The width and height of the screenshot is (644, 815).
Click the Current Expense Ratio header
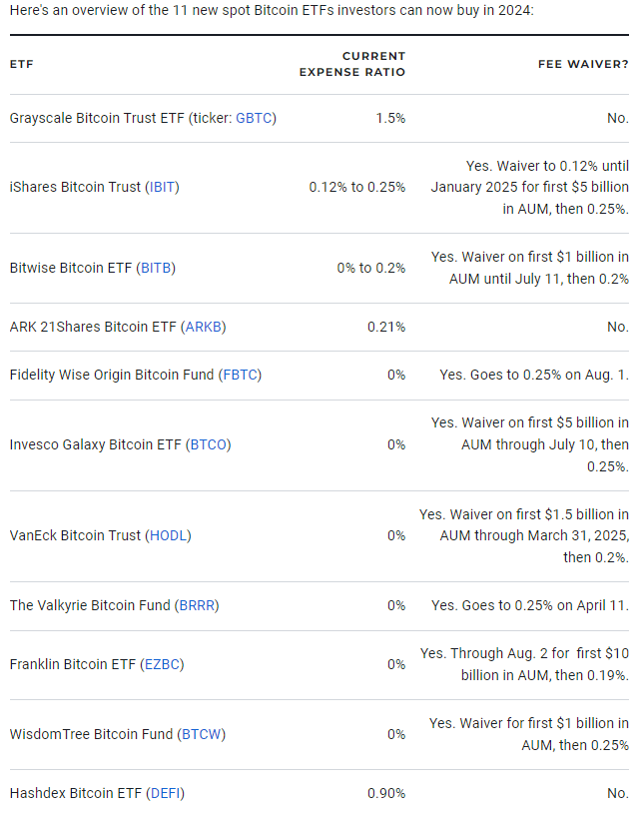352,65
